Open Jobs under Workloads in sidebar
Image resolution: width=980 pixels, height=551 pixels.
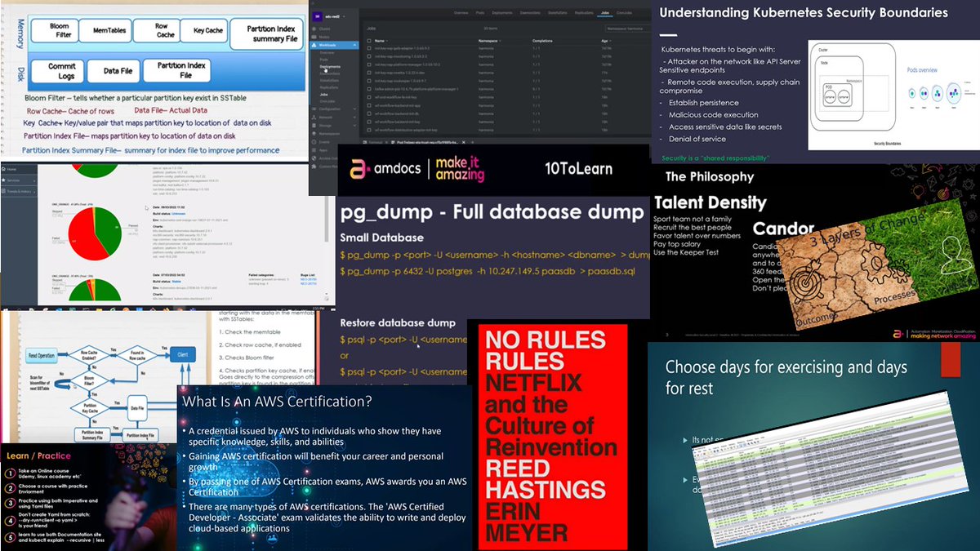pos(324,95)
